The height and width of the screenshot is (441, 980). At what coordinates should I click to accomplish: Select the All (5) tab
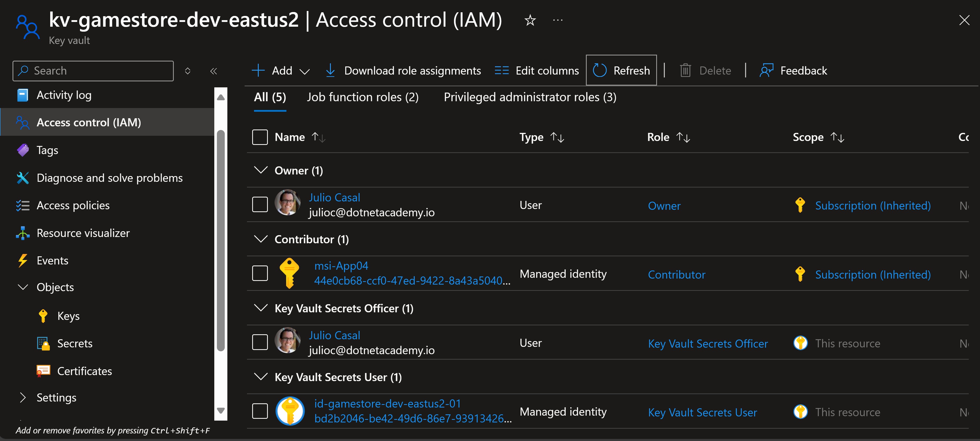click(270, 97)
